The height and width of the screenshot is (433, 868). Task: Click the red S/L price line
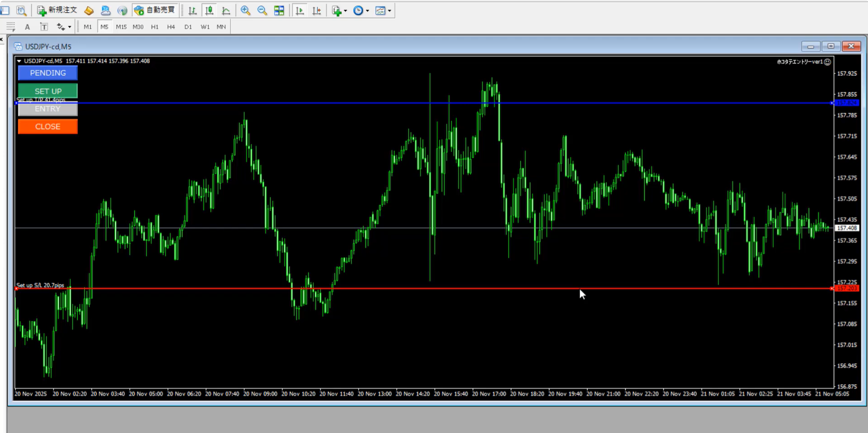pyautogui.click(x=429, y=288)
